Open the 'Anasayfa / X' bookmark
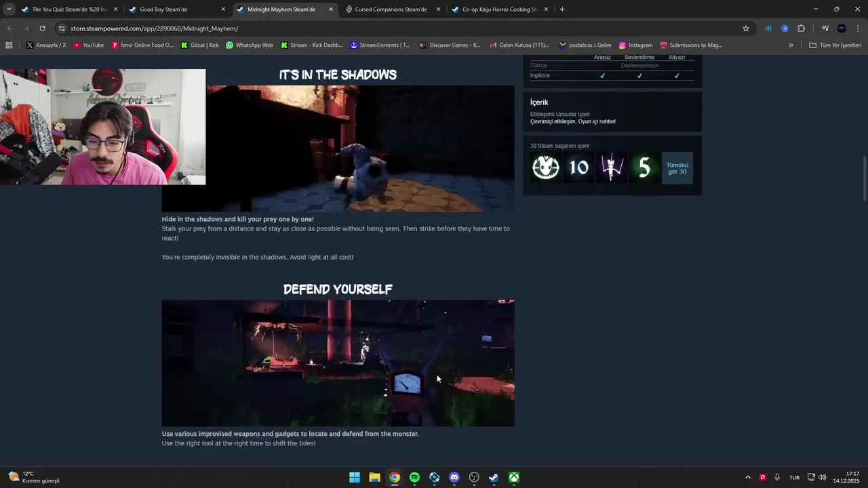The height and width of the screenshot is (488, 868). pos(46,45)
